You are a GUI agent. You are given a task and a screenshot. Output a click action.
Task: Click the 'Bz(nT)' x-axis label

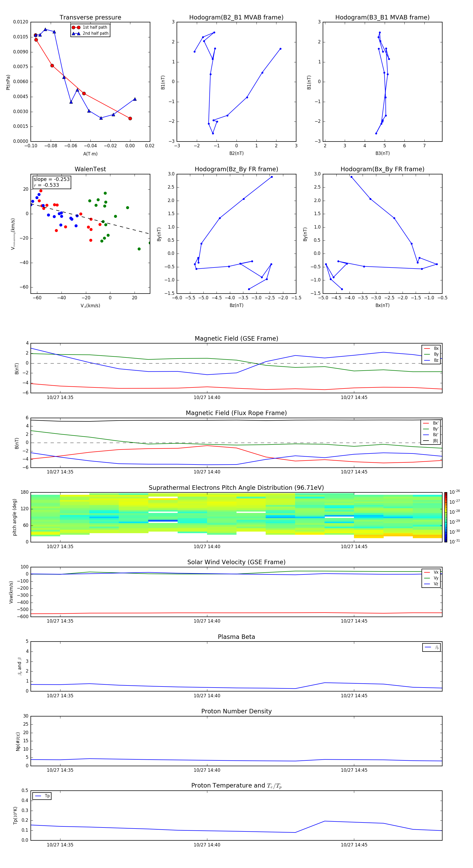pyautogui.click(x=236, y=305)
